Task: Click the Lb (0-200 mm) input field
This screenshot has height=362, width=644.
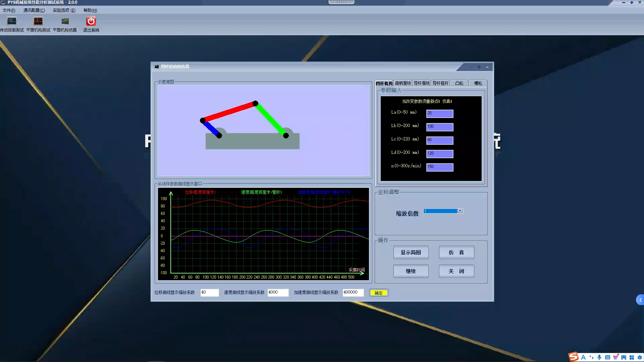Action: 440,127
